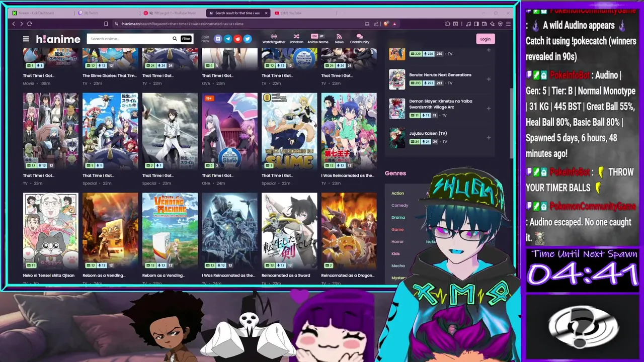Image resolution: width=644 pixels, height=362 pixels.
Task: Click the Login button
Action: point(485,39)
